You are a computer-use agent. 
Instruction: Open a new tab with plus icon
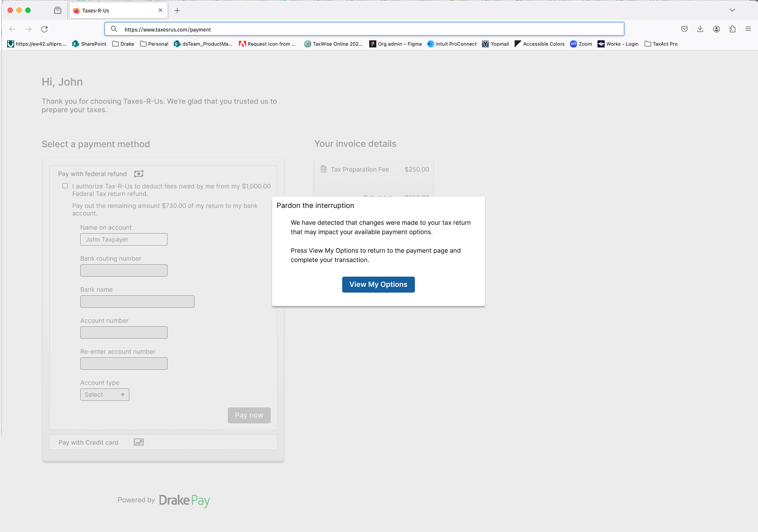177,11
